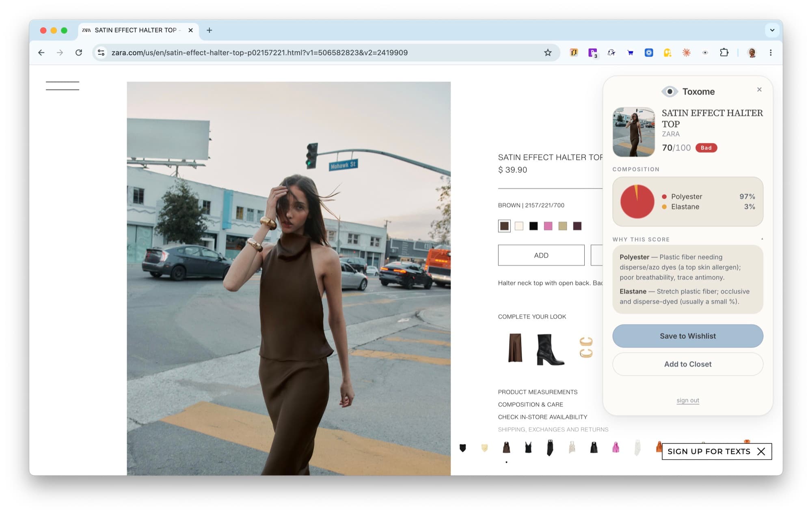The image size is (812, 514).
Task: Open the long black asymmetric top thumbnail
Action: [550, 448]
